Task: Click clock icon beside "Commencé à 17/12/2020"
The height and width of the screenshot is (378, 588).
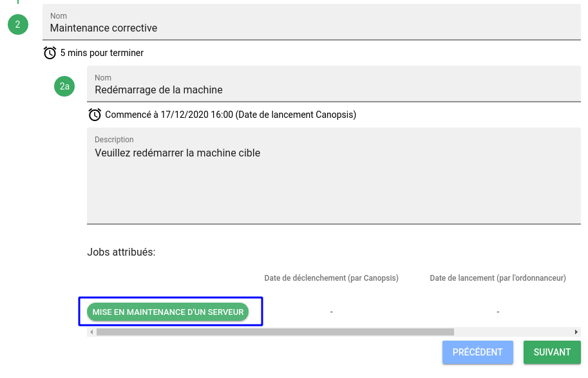Action: (x=95, y=115)
